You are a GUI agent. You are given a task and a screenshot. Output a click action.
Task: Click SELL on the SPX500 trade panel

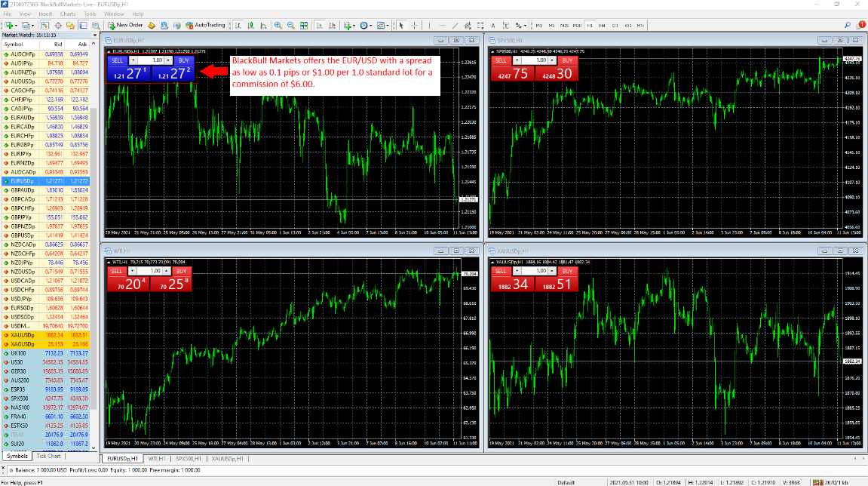(x=502, y=61)
